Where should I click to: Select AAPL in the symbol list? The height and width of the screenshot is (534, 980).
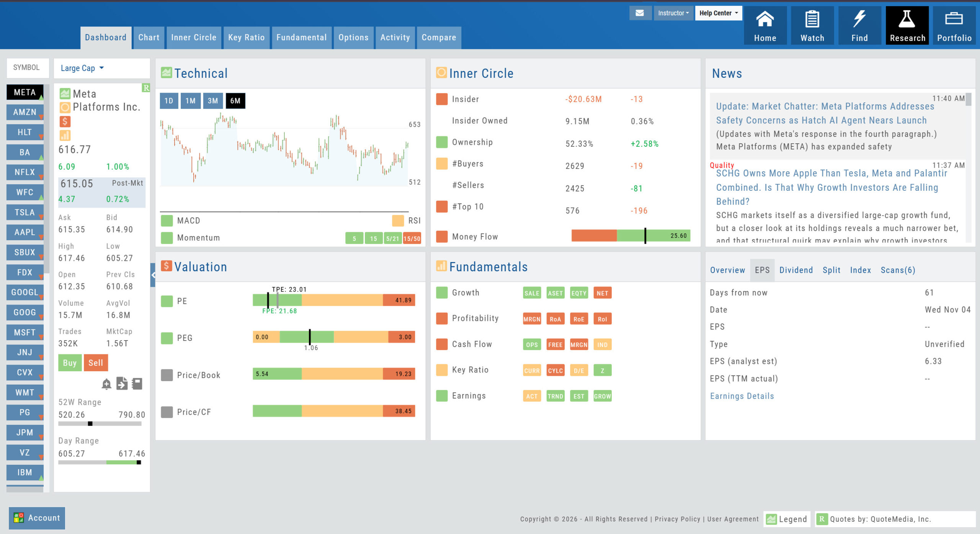pos(25,232)
